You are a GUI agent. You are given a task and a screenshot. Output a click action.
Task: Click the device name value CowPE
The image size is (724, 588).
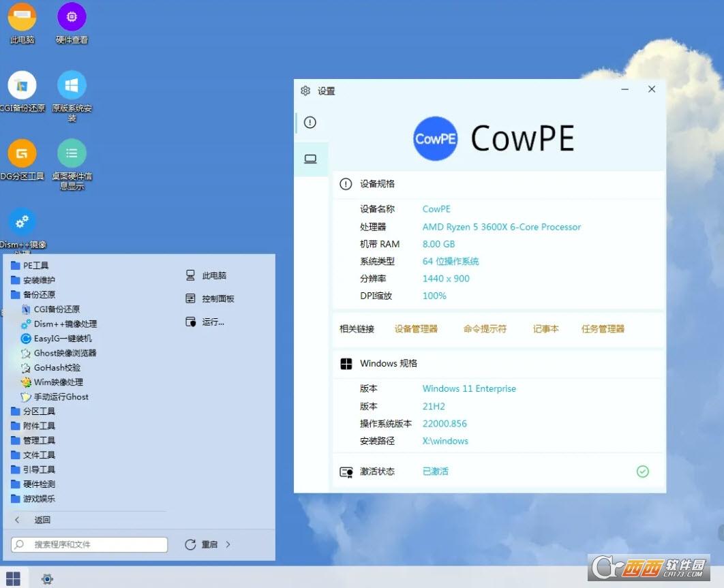tap(436, 209)
